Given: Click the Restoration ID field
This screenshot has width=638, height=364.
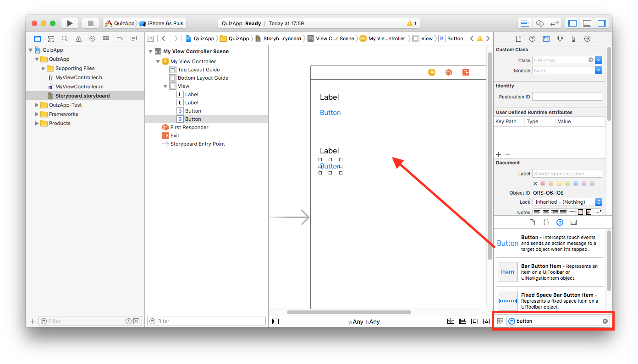Looking at the screenshot, I should click(x=567, y=97).
